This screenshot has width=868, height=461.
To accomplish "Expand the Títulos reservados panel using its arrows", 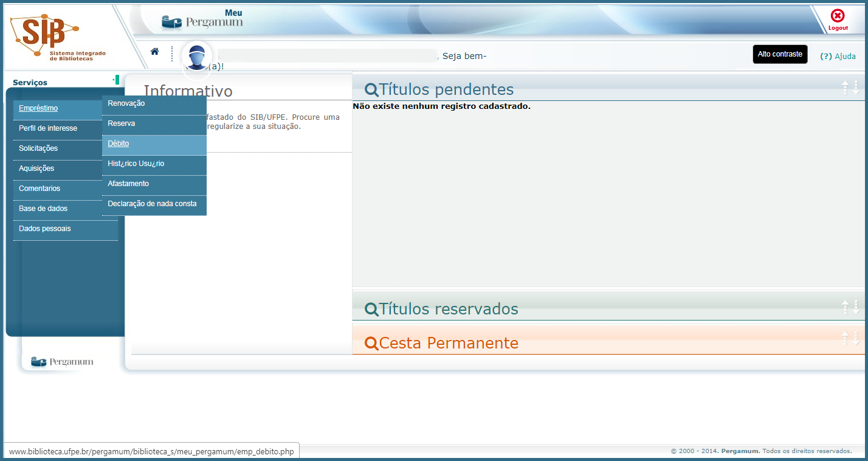I will pos(850,307).
